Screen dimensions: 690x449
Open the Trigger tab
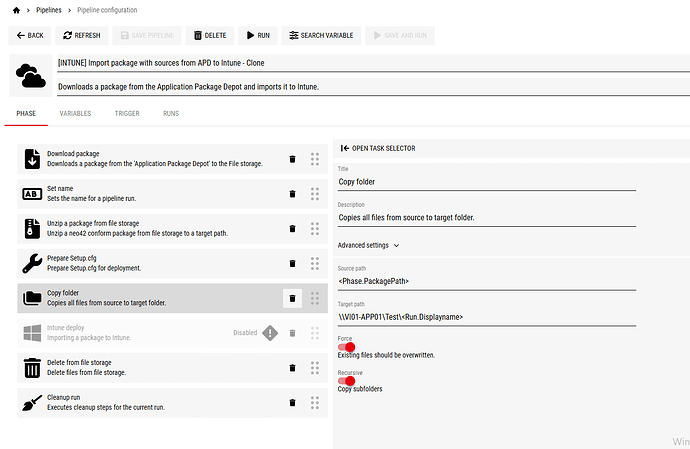[x=127, y=114]
